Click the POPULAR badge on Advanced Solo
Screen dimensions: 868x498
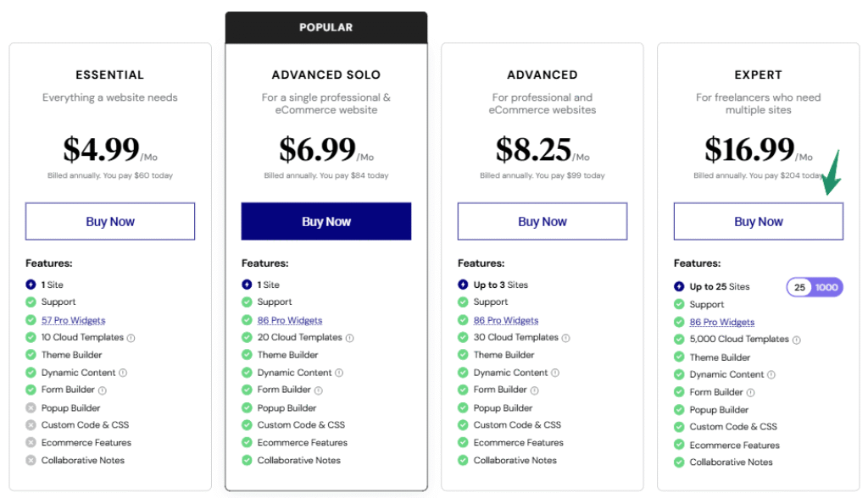point(326,27)
